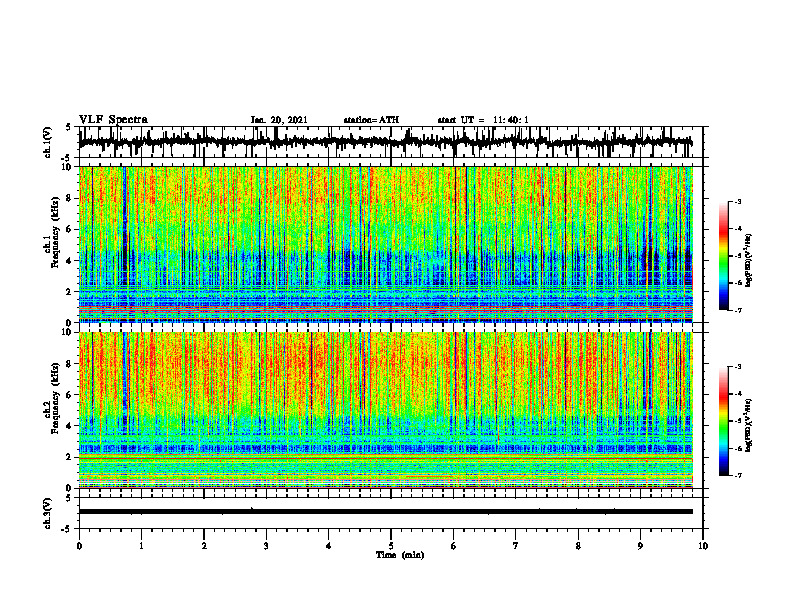Click the "VLF Spectra" plot title
This screenshot has width=792, height=612.
tap(113, 120)
